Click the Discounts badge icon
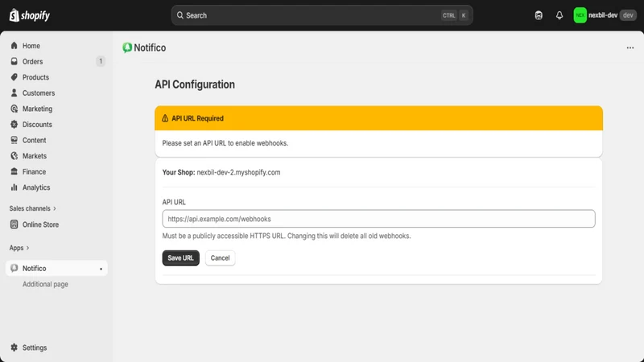The image size is (644, 362). [x=14, y=125]
